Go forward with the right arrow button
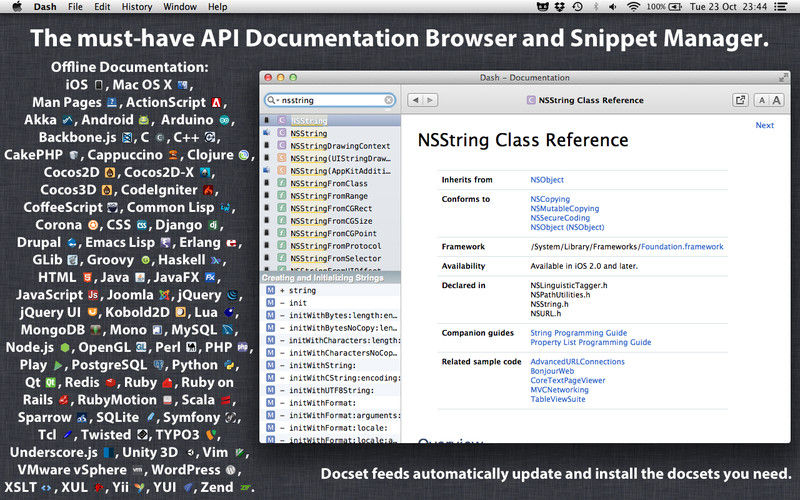This screenshot has height=500, width=800. tap(430, 100)
